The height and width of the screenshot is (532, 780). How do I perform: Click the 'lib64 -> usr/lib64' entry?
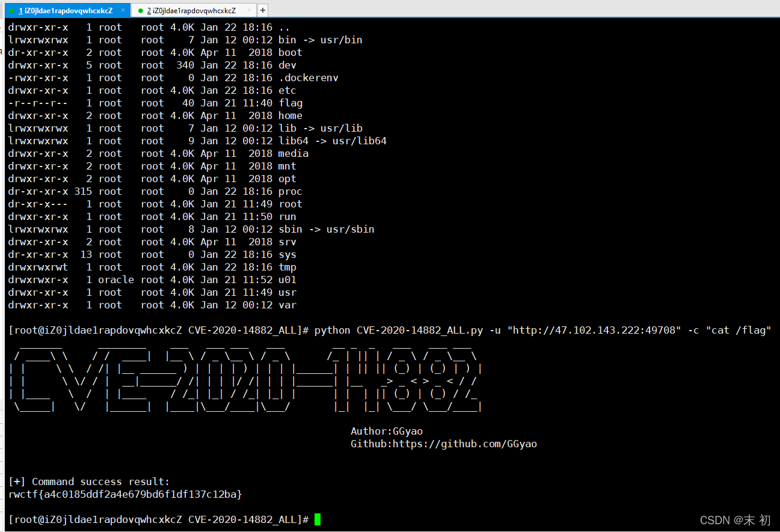332,141
